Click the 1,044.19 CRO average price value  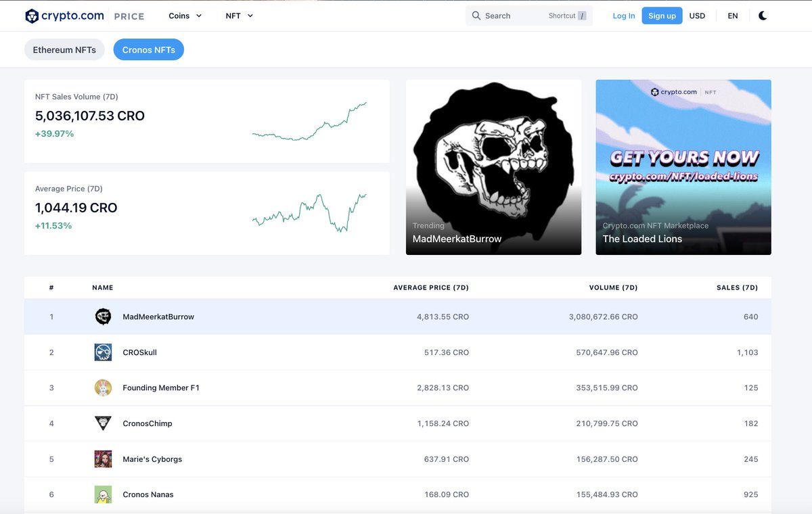pyautogui.click(x=76, y=208)
